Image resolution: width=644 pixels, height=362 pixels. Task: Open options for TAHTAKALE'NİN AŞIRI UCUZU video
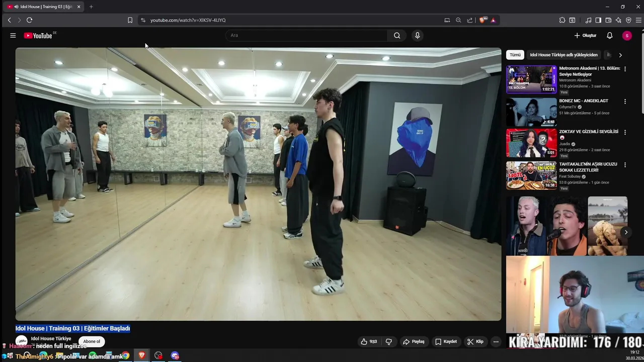point(625,165)
